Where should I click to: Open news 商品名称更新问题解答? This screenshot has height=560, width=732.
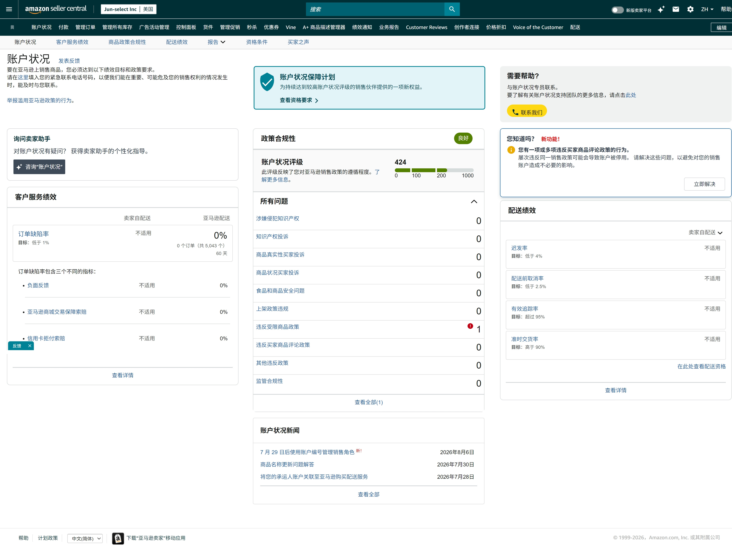coord(287,464)
